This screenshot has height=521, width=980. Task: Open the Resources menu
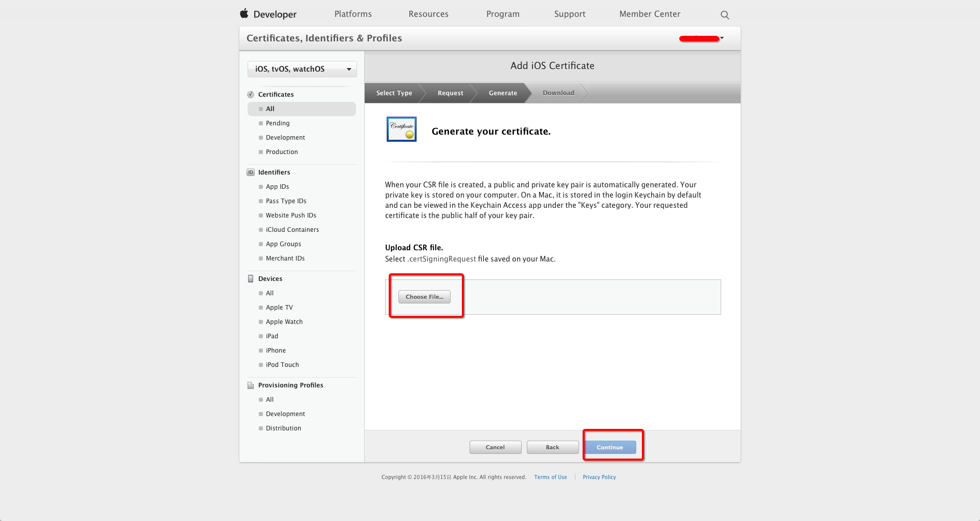[429, 14]
